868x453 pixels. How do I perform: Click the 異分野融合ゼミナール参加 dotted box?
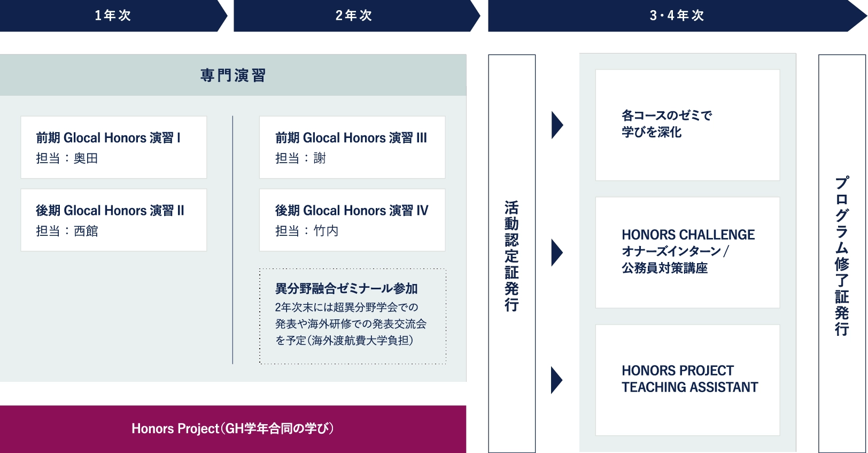pyautogui.click(x=353, y=316)
